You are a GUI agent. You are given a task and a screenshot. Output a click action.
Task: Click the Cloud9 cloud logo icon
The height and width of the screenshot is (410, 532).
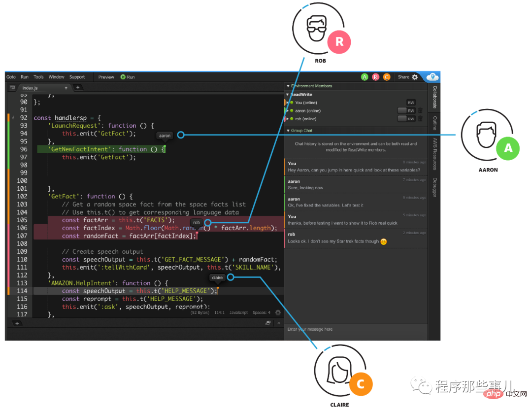(432, 77)
